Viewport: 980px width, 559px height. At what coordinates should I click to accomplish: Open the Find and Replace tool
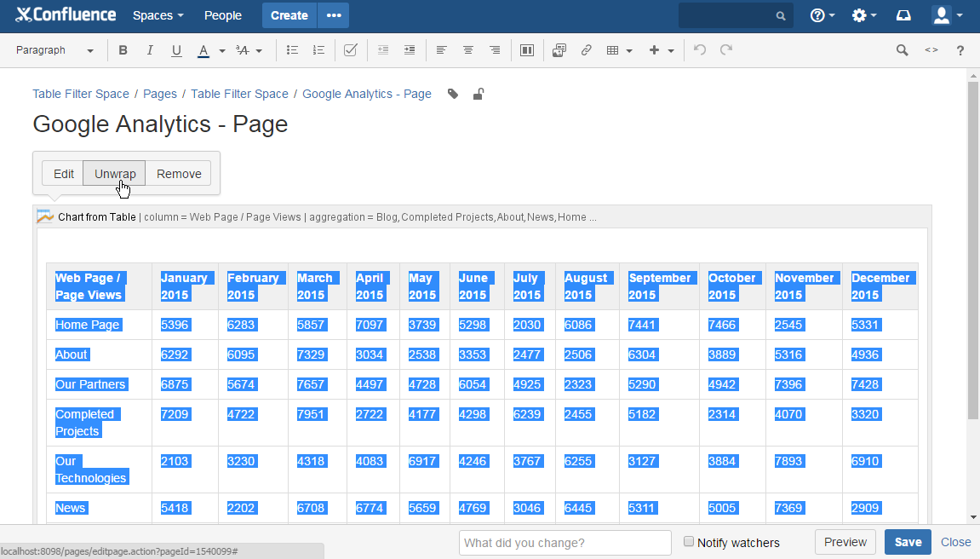(x=902, y=50)
